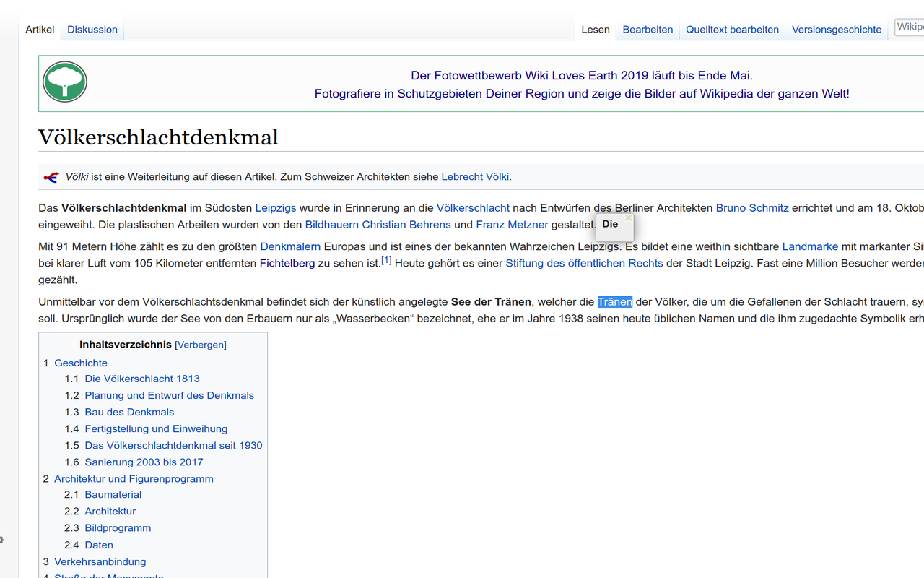Click the bold 'See der Tränen' text
Viewport: 924px width, 578px height.
pyautogui.click(x=491, y=301)
